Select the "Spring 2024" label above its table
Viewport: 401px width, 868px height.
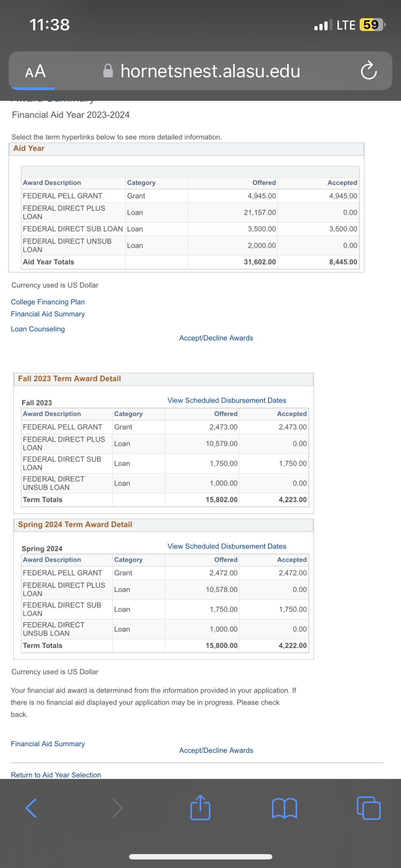pyautogui.click(x=42, y=548)
